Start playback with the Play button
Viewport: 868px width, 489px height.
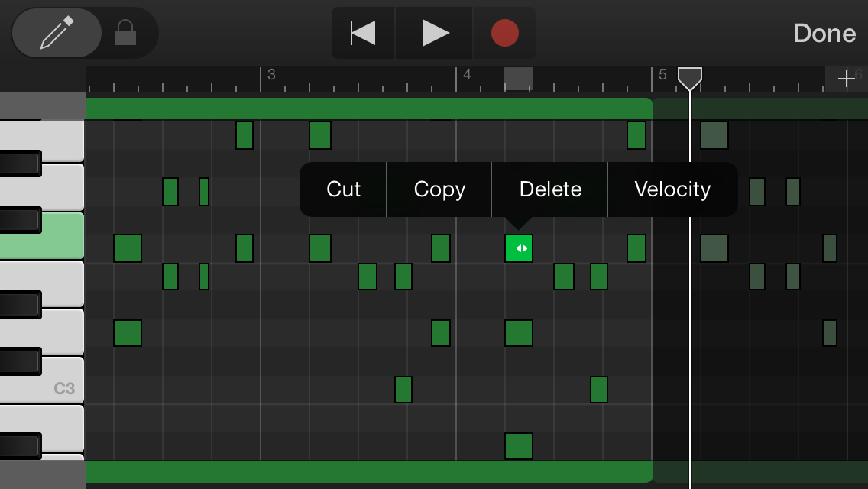tap(435, 33)
